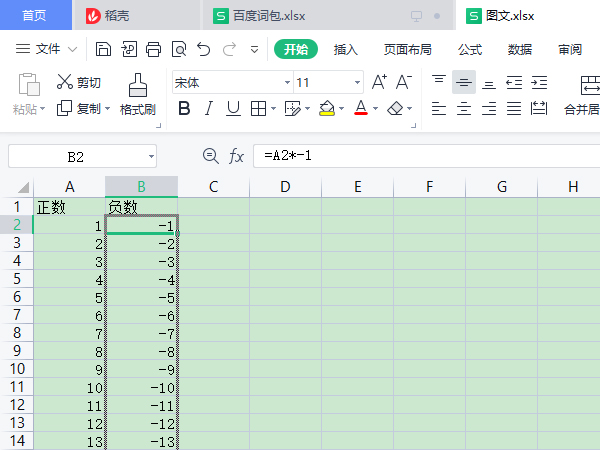This screenshot has width=600, height=450.
Task: Toggle italic formatting
Action: [208, 109]
